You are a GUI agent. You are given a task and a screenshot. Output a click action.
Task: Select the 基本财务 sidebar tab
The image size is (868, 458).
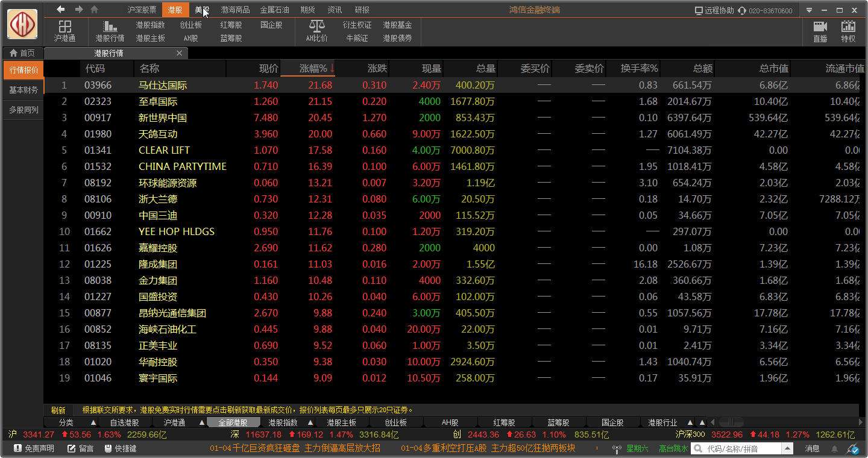click(x=24, y=91)
